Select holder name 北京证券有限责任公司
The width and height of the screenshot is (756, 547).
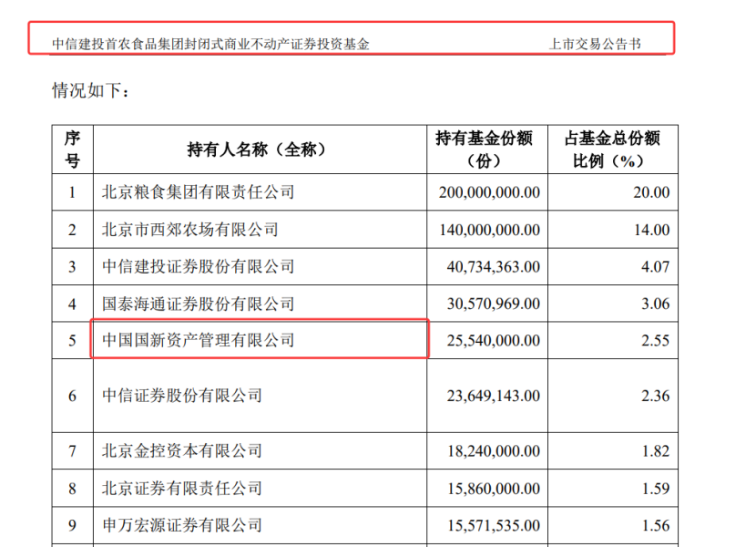(182, 488)
